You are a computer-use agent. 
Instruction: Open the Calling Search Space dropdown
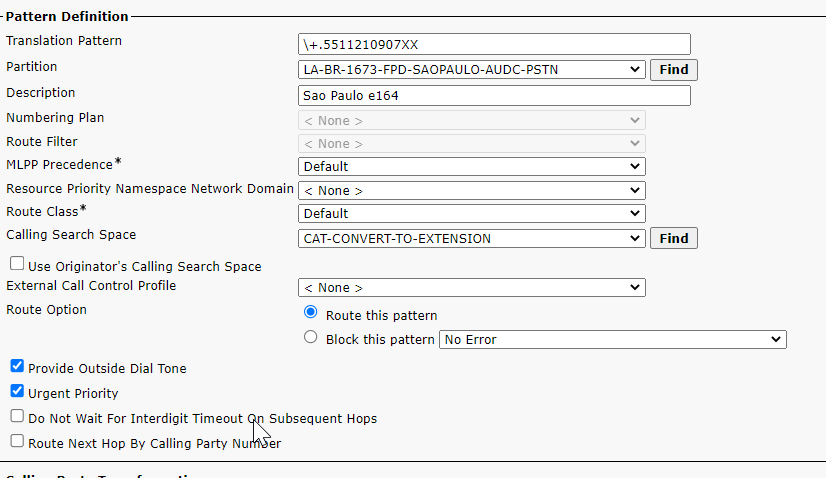(x=472, y=239)
